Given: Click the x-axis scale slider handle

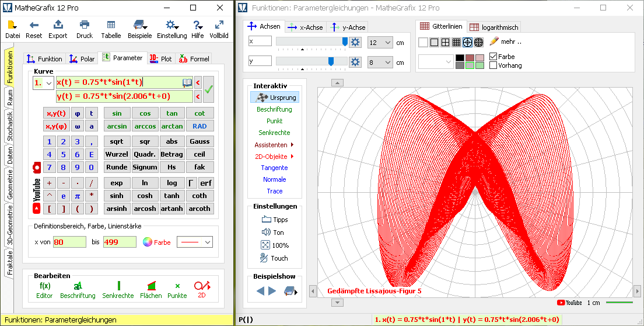Looking at the screenshot, I should 345,41.
